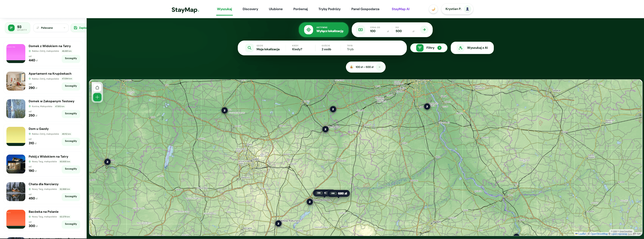Image resolution: width=644 pixels, height=239 pixels.
Task: Click orange Bacówka na Polanie thumbnail
Action: [16, 219]
